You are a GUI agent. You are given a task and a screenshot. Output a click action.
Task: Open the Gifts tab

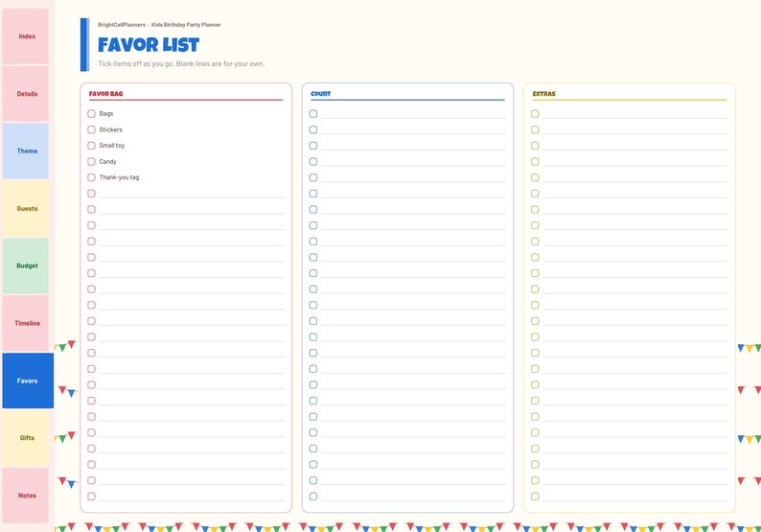coord(26,438)
